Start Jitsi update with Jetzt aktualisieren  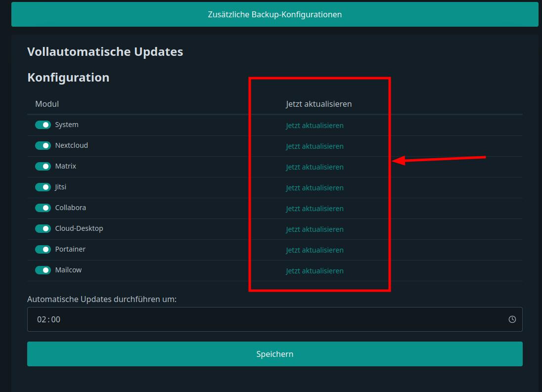tap(315, 188)
